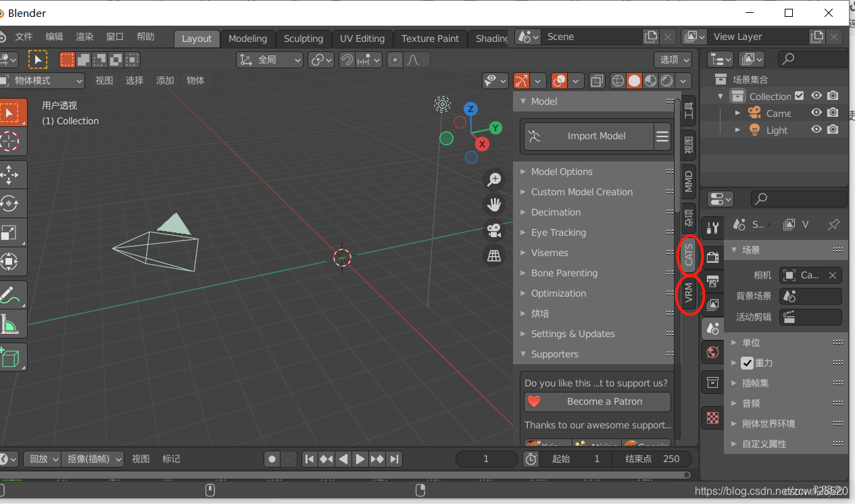Open Output properties tab icon
The width and height of the screenshot is (855, 504).
[x=712, y=281]
